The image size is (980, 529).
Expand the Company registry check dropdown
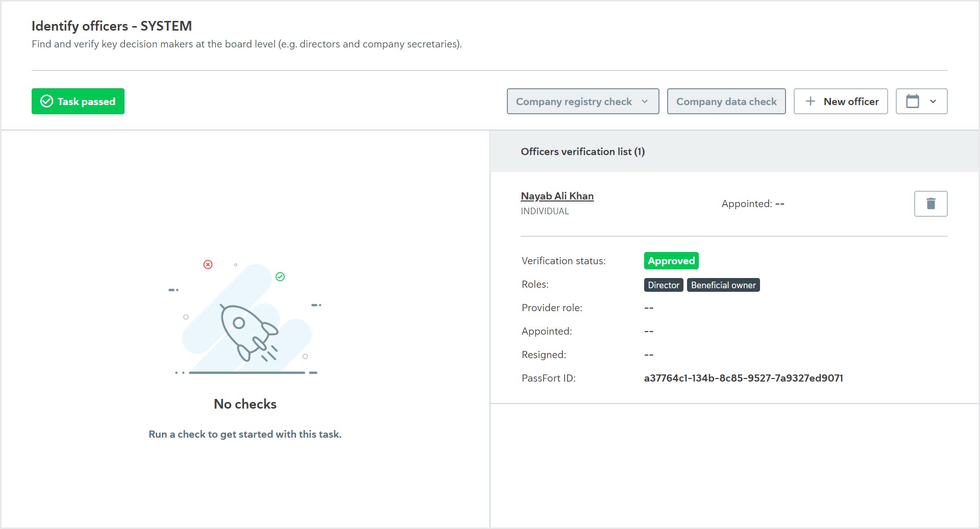pos(582,101)
